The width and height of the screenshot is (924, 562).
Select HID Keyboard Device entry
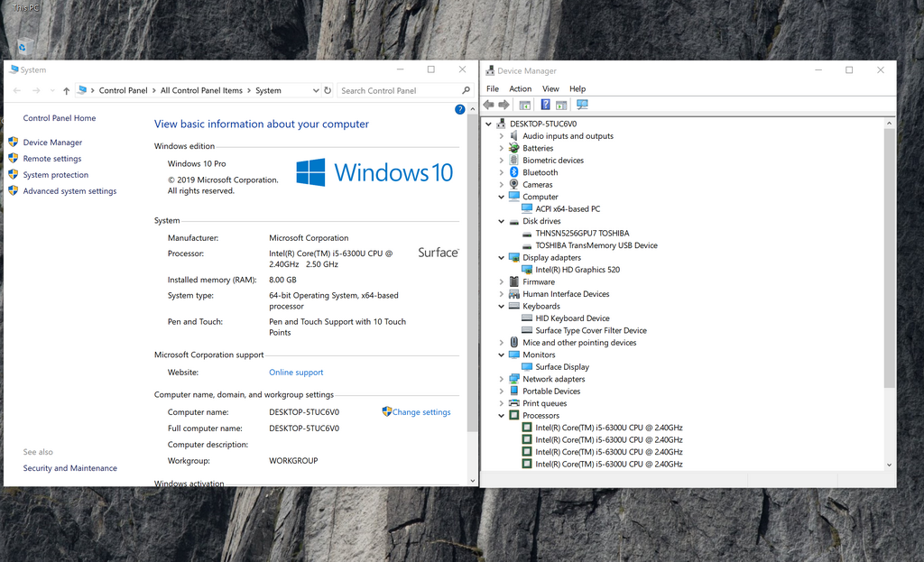572,318
